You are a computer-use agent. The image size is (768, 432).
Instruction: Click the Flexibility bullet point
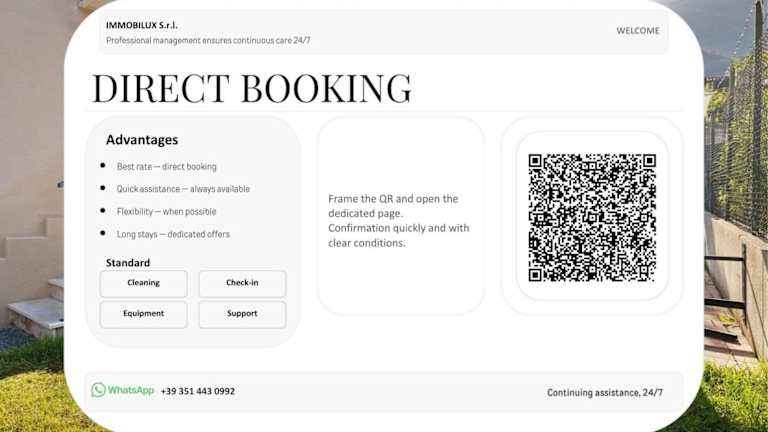point(166,212)
